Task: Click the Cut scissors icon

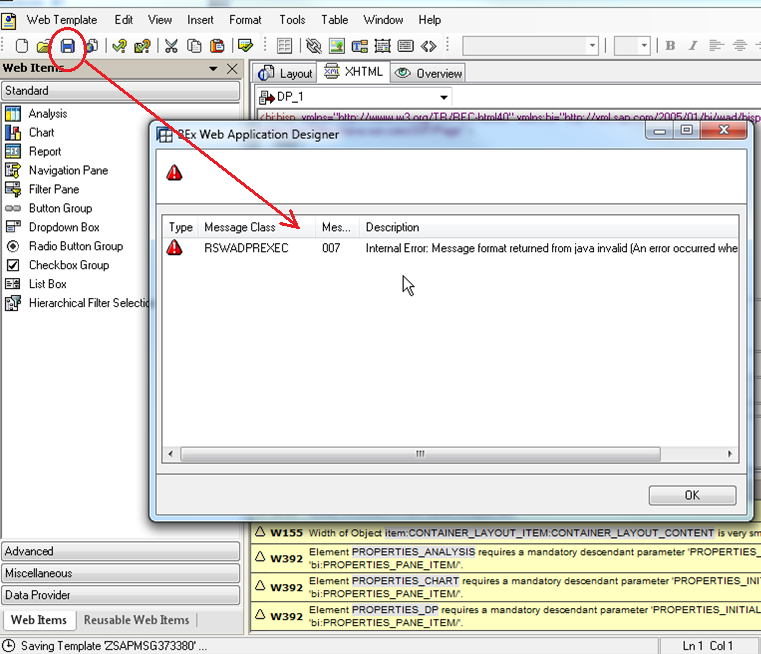Action: point(171,46)
